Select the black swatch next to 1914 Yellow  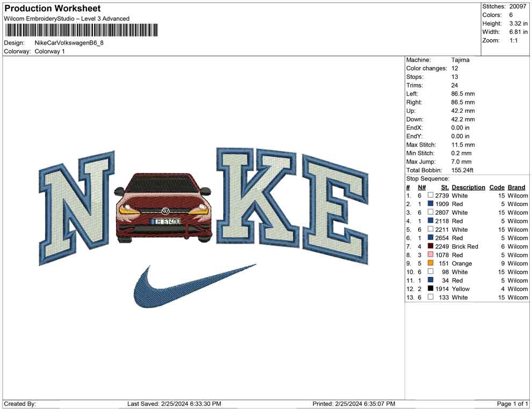click(x=430, y=288)
